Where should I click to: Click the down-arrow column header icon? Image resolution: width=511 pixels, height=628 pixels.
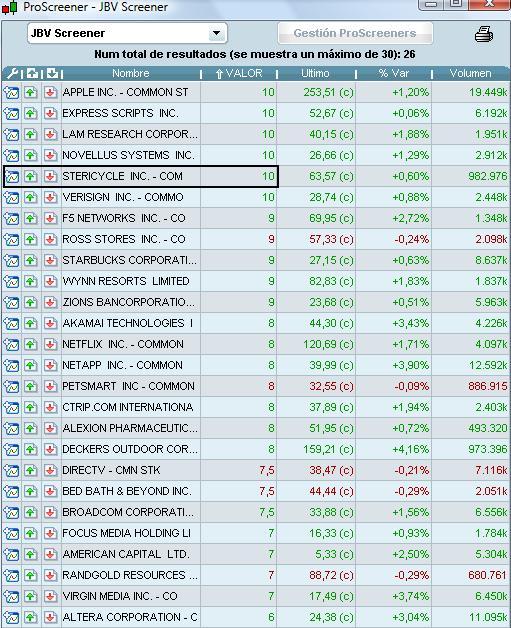[52, 73]
